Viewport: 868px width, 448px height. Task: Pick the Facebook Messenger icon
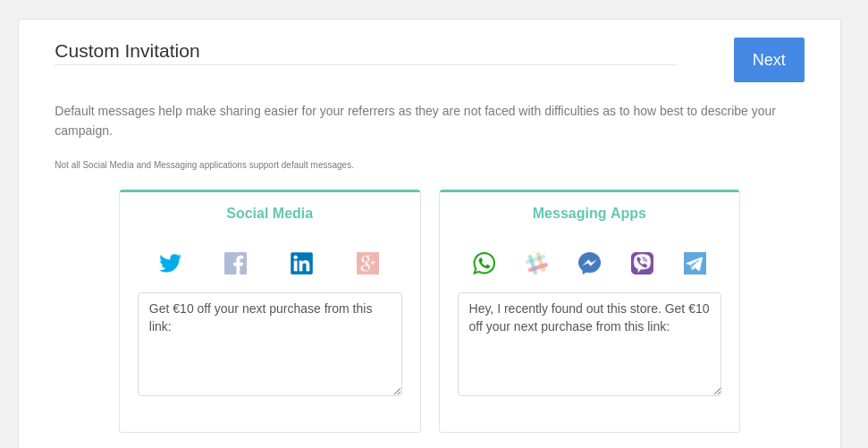[x=590, y=264]
